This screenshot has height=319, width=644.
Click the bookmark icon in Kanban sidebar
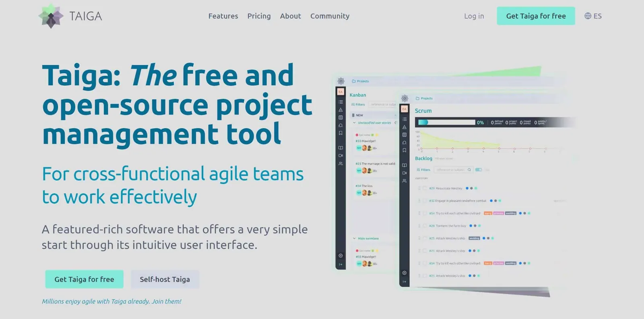click(341, 133)
